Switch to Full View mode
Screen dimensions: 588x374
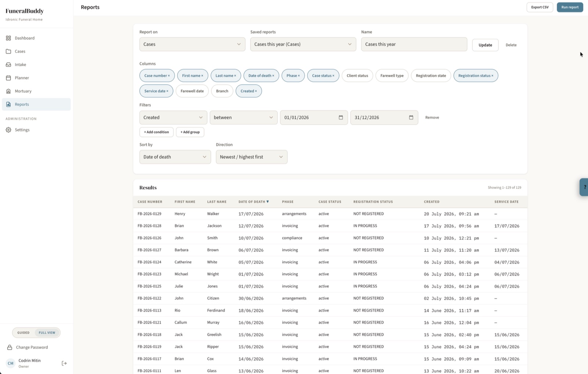47,333
